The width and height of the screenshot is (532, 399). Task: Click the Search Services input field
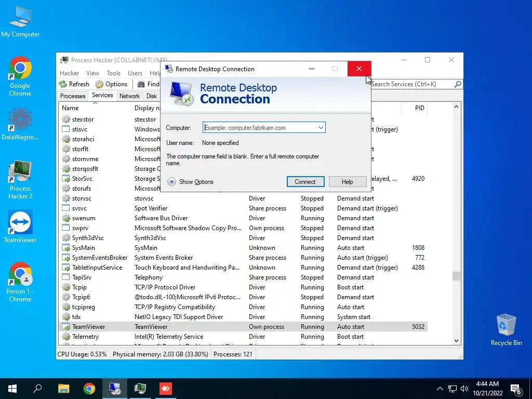pos(412,84)
